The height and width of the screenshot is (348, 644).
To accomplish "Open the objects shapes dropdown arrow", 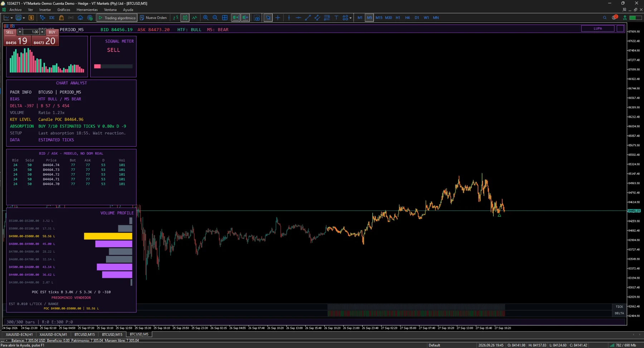I will coord(351,18).
